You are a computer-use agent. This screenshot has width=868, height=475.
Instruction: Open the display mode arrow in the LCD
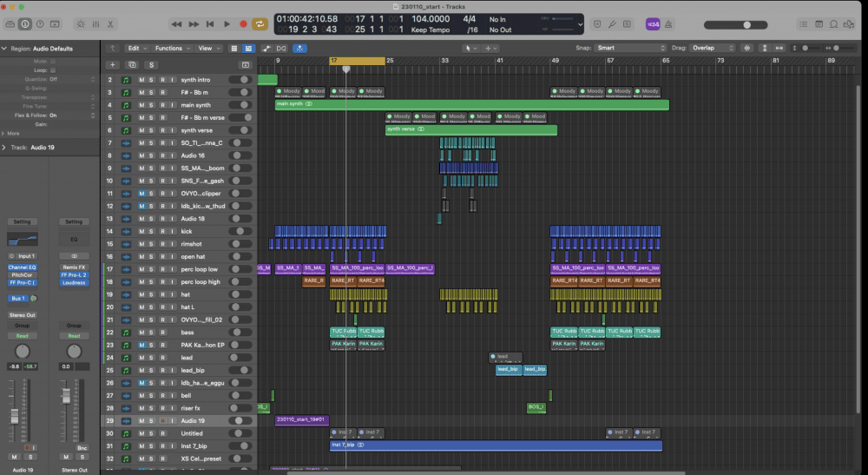pos(580,24)
